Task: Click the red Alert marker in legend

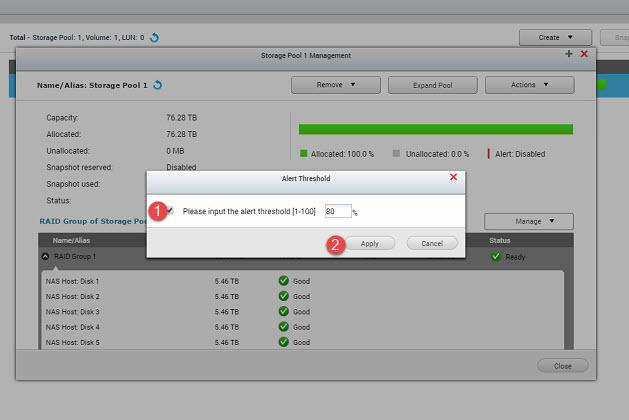Action: pyautogui.click(x=488, y=154)
